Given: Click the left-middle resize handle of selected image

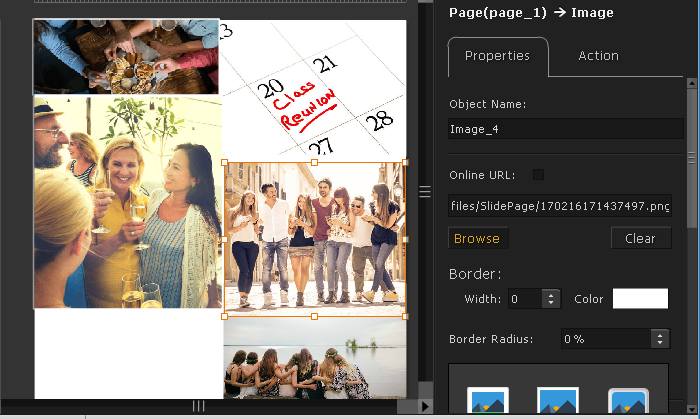Looking at the screenshot, I should 225,240.
